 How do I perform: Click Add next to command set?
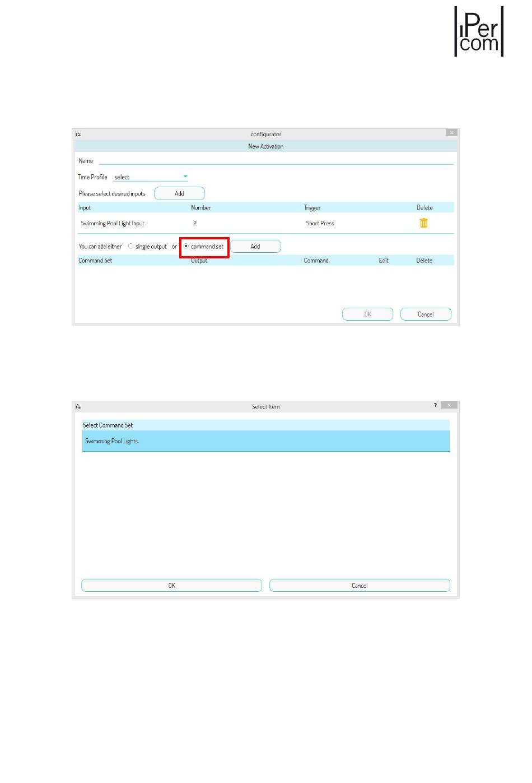255,246
